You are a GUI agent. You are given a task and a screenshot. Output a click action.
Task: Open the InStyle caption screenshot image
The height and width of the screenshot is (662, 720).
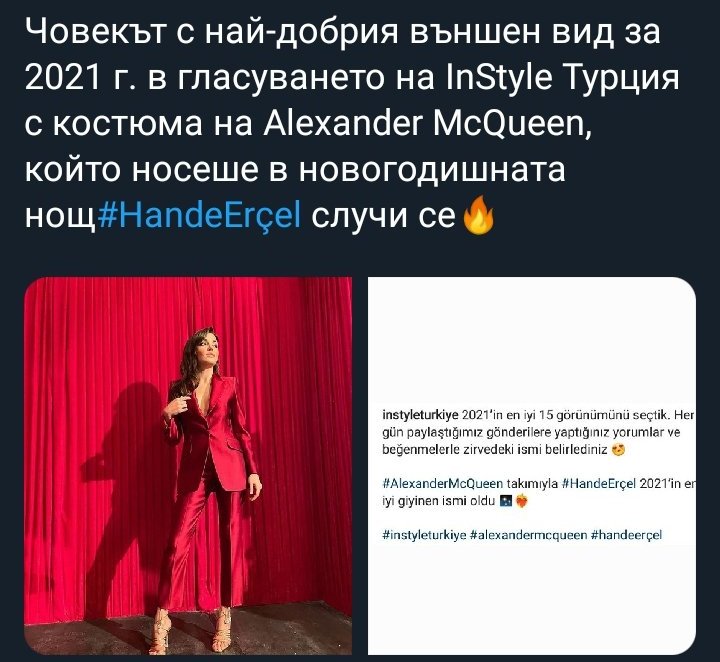pyautogui.click(x=532, y=466)
